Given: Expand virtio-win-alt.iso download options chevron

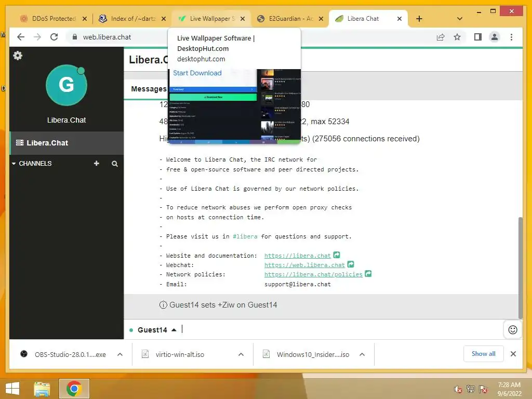Looking at the screenshot, I should tap(241, 354).
